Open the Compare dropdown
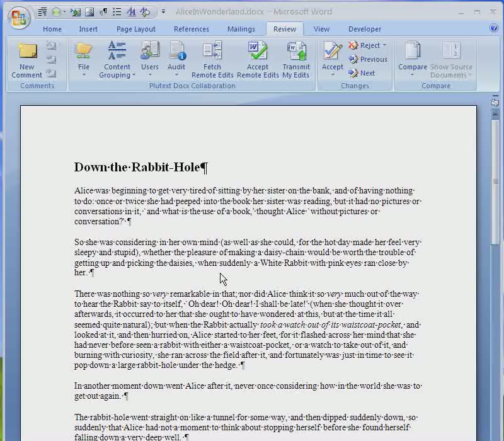 [x=413, y=60]
